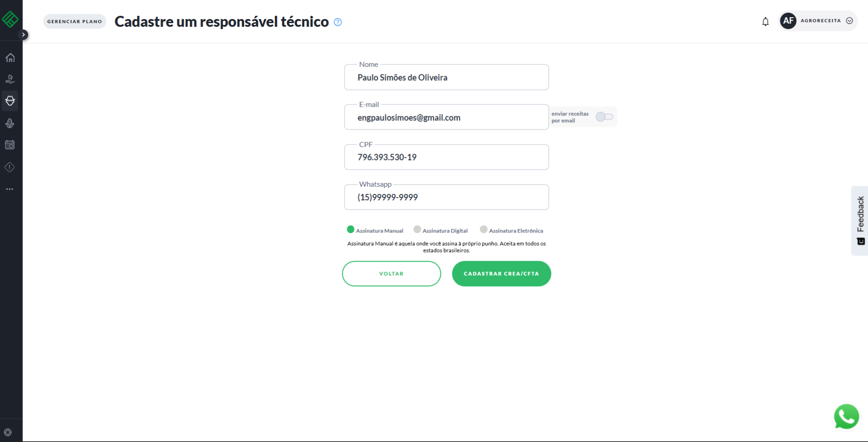Select Assinatura Digital radio option
The image size is (868, 442).
(417, 229)
